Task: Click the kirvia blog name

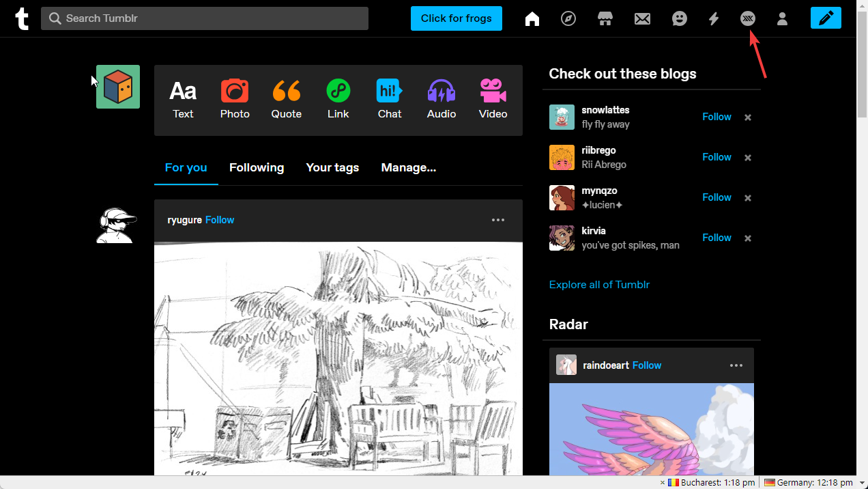Action: (x=594, y=231)
